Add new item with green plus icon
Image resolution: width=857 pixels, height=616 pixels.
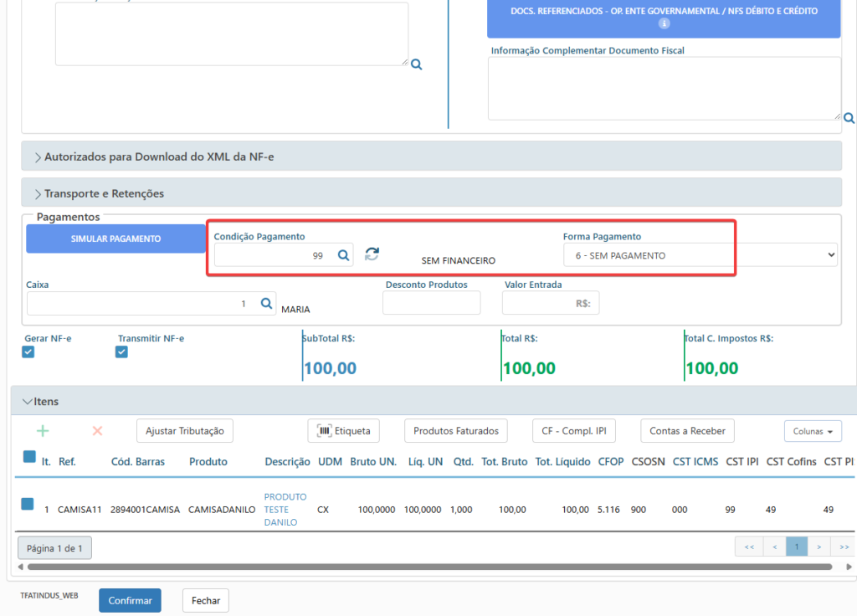[43, 431]
